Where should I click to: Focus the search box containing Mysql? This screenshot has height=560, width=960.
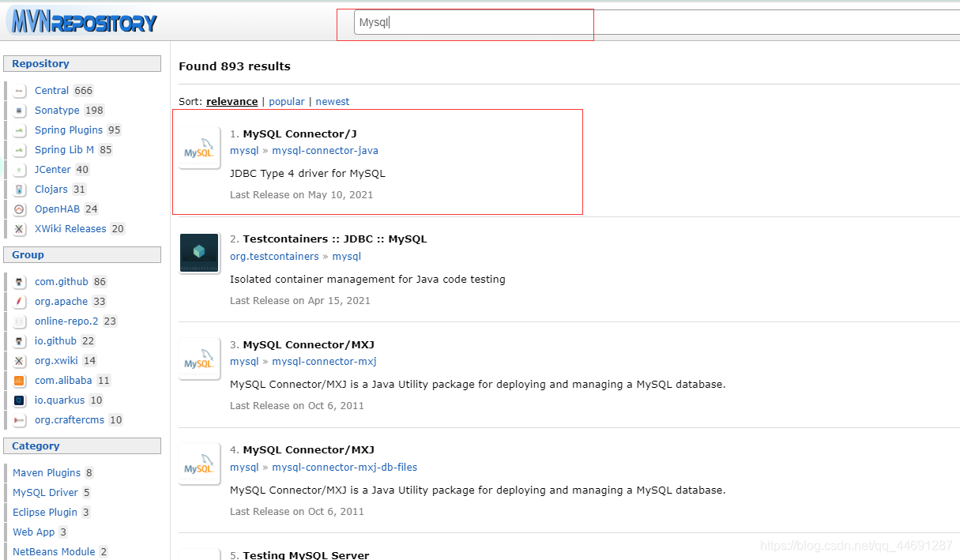point(656,22)
